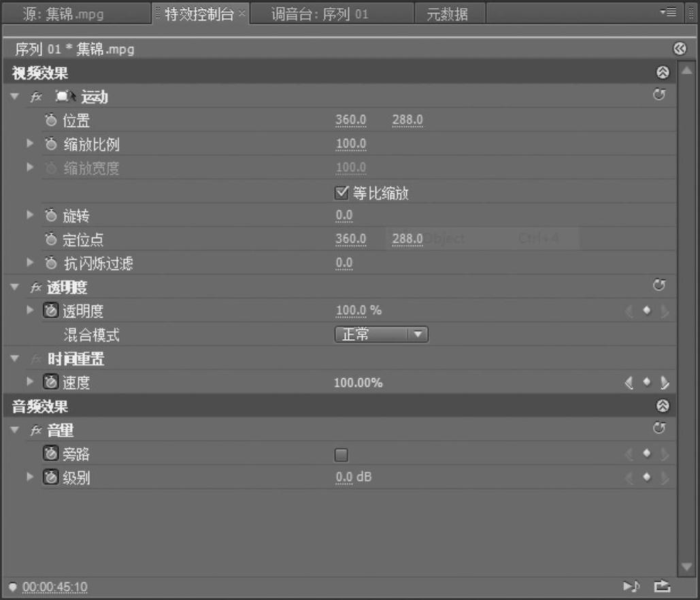Toggle animation stopwatch for 旁路
The height and width of the screenshot is (600, 700).
coord(51,453)
